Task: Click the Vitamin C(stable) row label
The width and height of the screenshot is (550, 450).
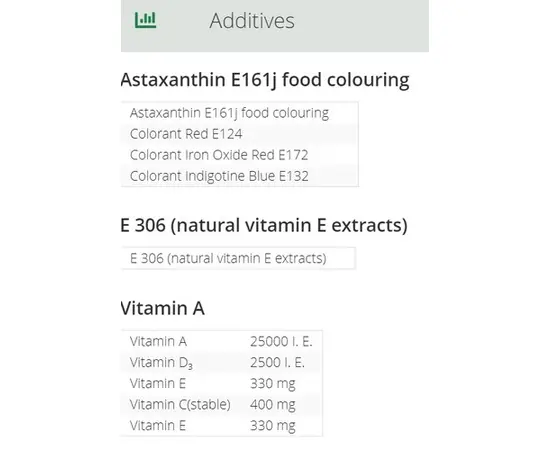Action: click(x=180, y=404)
